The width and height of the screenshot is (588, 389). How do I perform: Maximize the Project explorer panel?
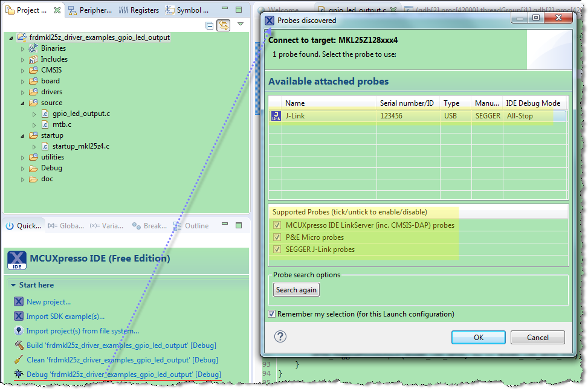click(239, 10)
